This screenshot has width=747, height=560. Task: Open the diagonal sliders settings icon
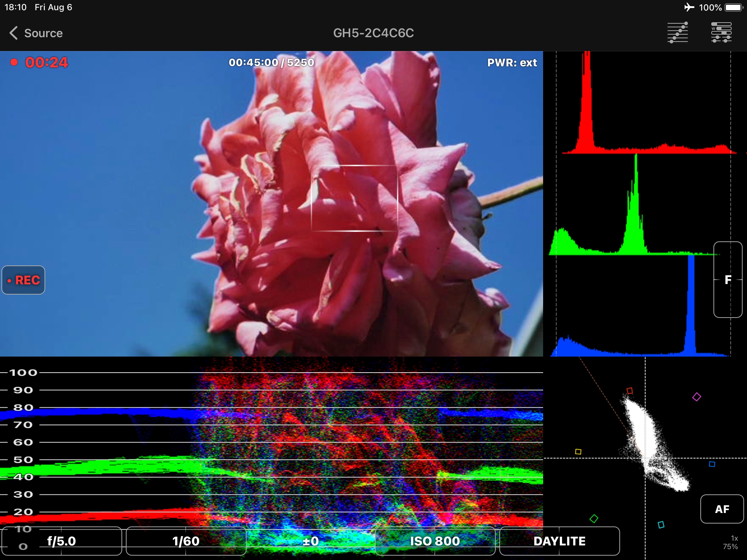pos(677,32)
